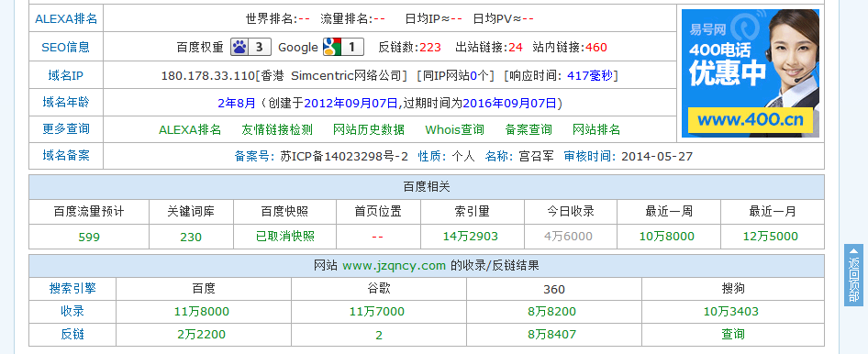The image size is (868, 354).
Task: Click the 搜索引擎 row header
Action: (x=72, y=288)
